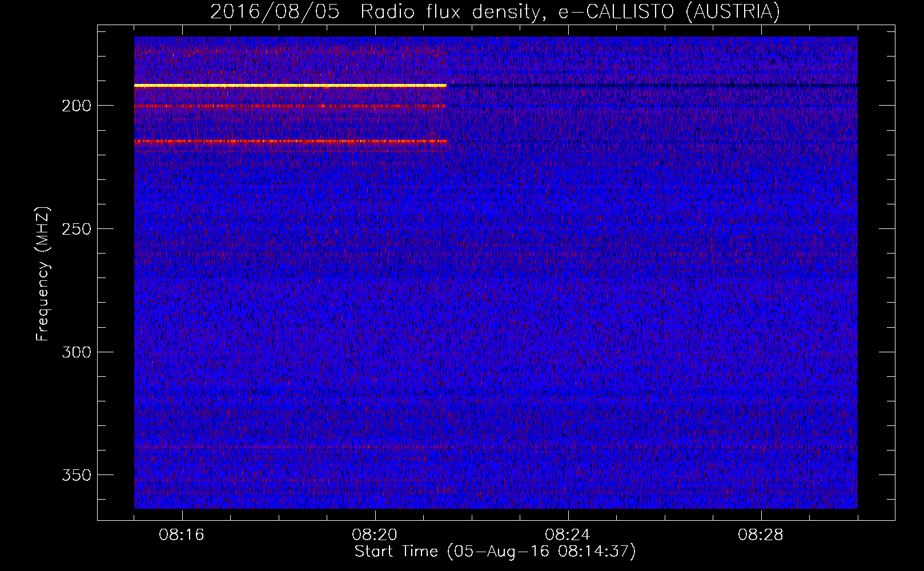The image size is (924, 571).
Task: Click the 250 frequency tick label
Action: (77, 229)
